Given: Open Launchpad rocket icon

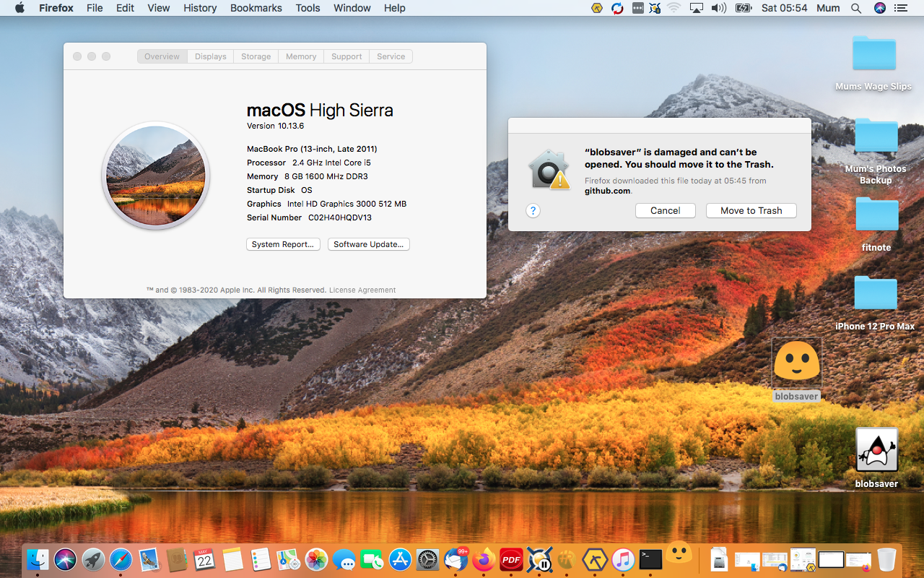Looking at the screenshot, I should pos(93,559).
